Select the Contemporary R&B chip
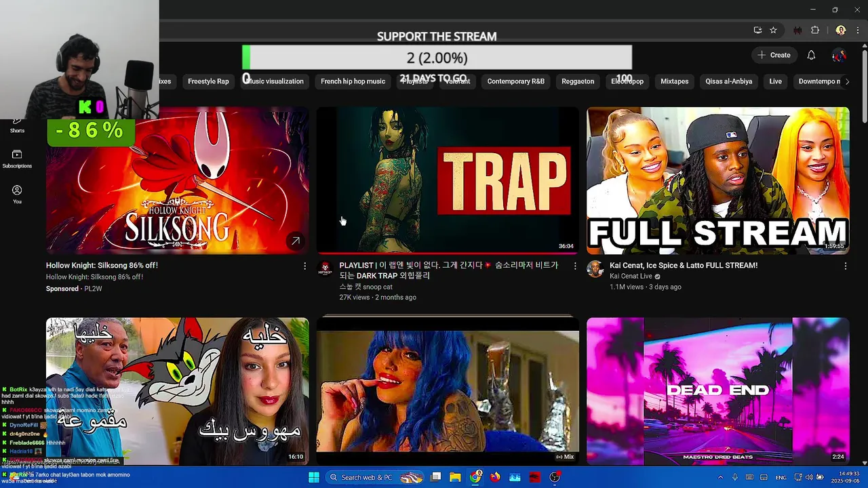This screenshot has height=488, width=868. (x=515, y=81)
